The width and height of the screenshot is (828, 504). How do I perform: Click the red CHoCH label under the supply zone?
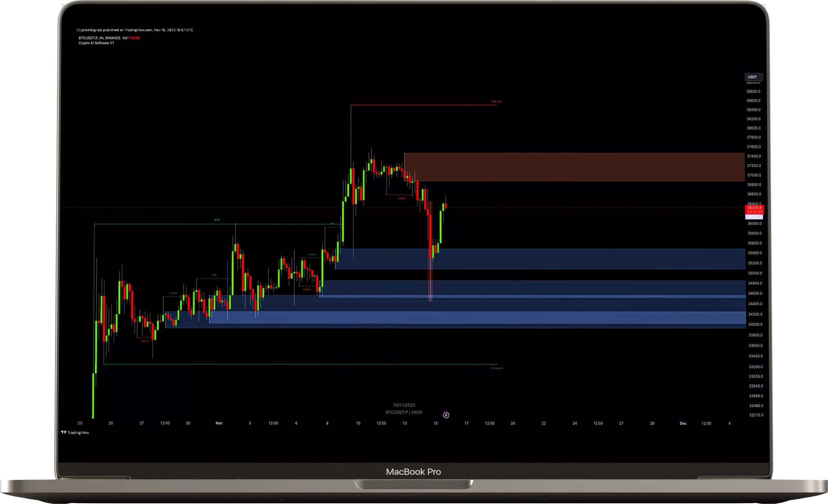[402, 198]
